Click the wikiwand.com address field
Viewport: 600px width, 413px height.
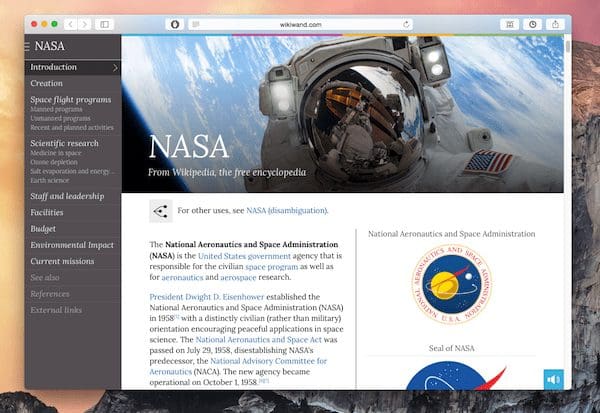tap(301, 24)
